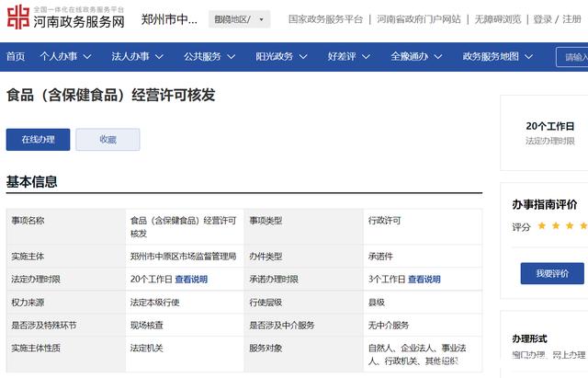Click the 河南政务服务网 logo icon
The image size is (588, 378).
[17, 18]
